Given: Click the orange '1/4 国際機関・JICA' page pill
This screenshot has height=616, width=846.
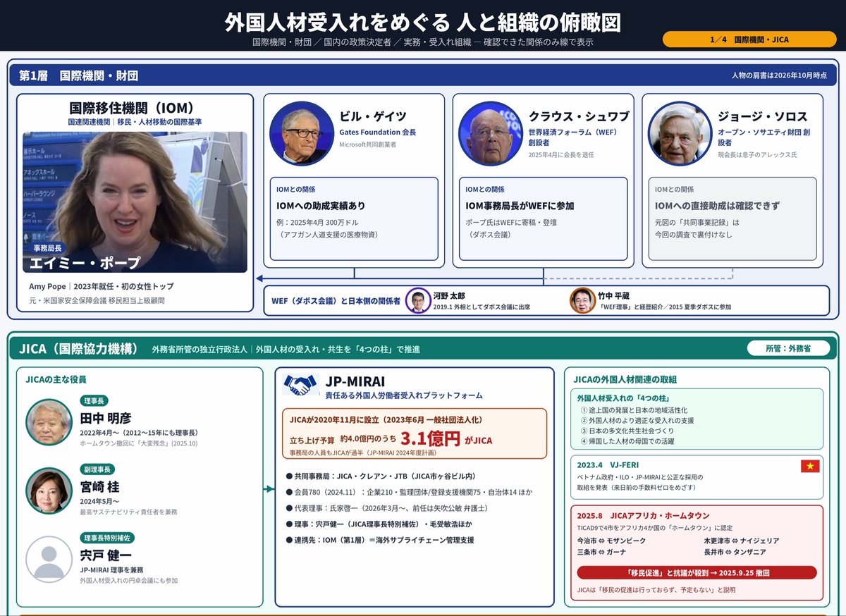Looking at the screenshot, I should (749, 39).
